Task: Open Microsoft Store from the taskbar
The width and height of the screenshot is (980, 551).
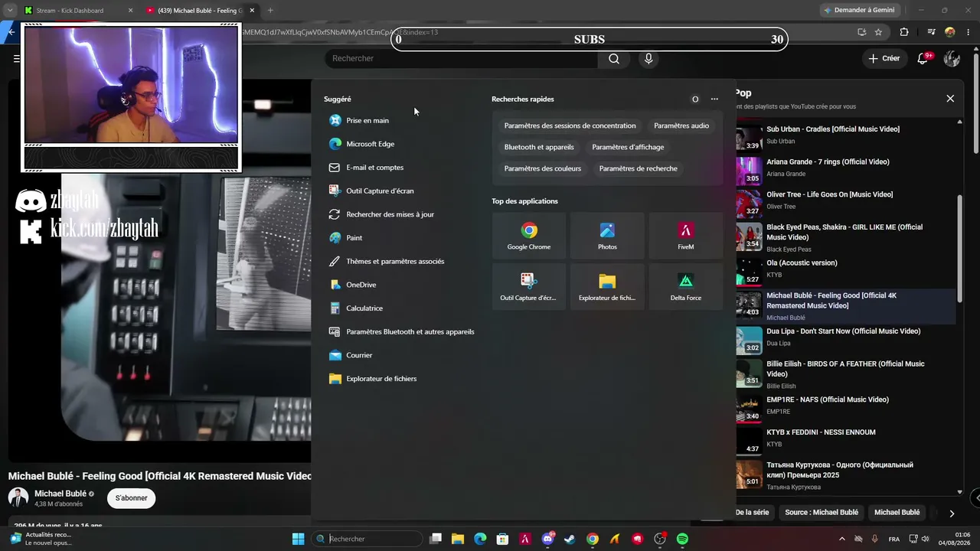Action: [x=502, y=539]
